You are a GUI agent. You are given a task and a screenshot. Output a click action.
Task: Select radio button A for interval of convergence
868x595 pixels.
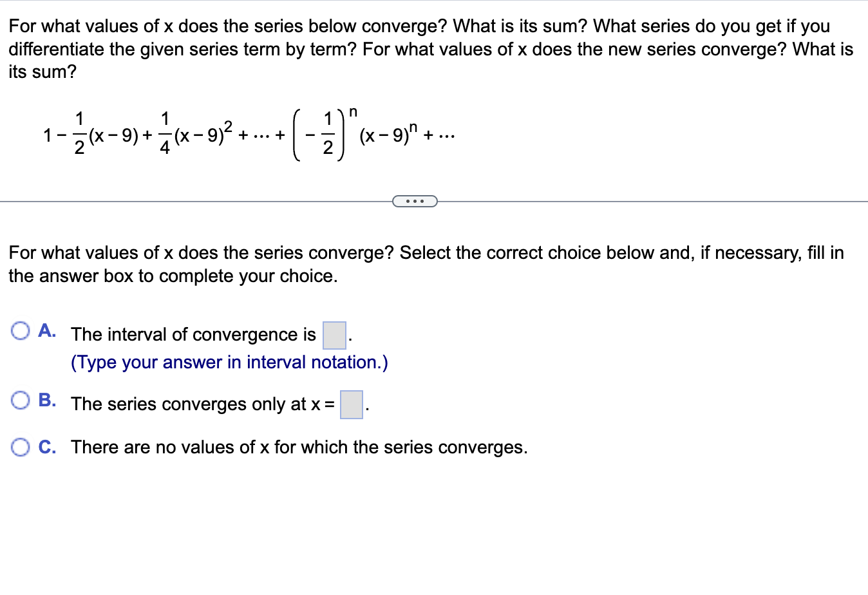click(21, 330)
